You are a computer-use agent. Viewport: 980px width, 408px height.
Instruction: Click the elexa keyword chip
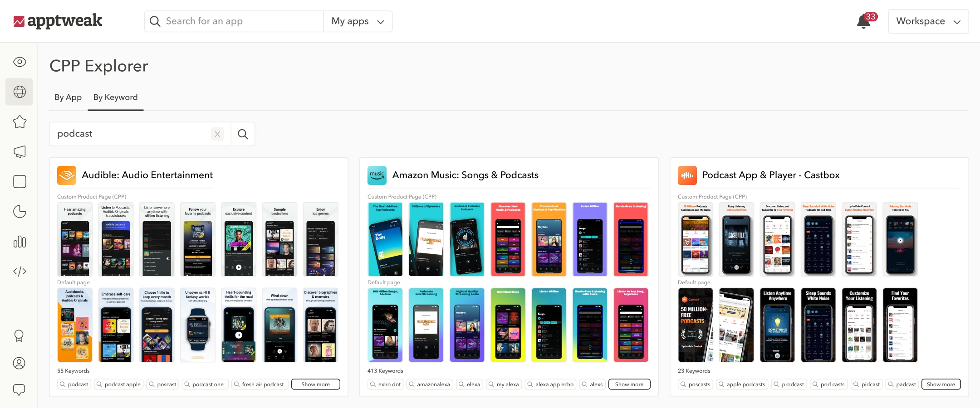click(x=470, y=384)
